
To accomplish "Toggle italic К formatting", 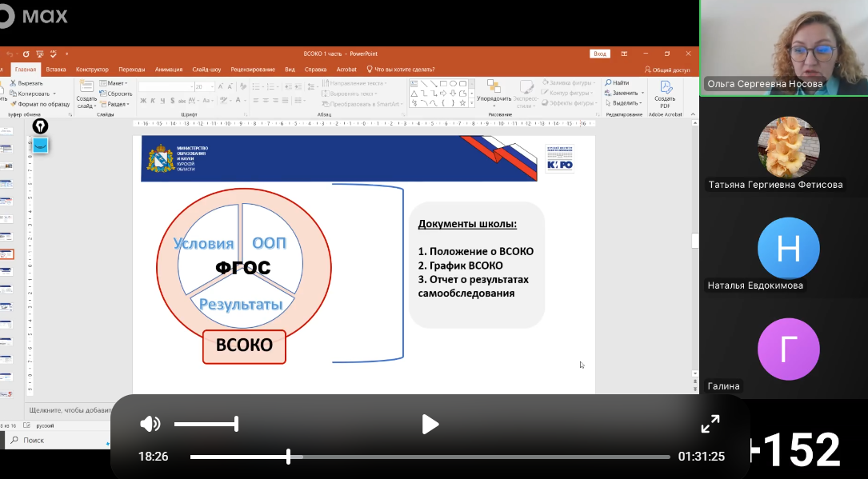I will tap(153, 101).
